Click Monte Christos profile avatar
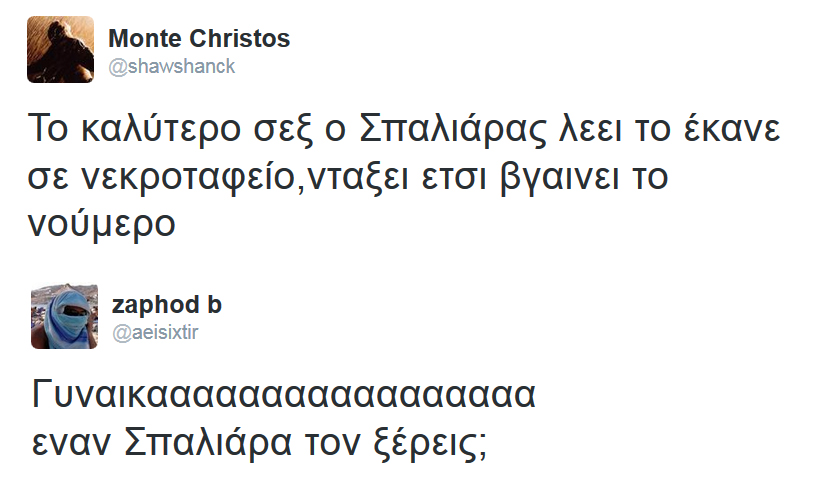The width and height of the screenshot is (832, 489). coord(59,51)
